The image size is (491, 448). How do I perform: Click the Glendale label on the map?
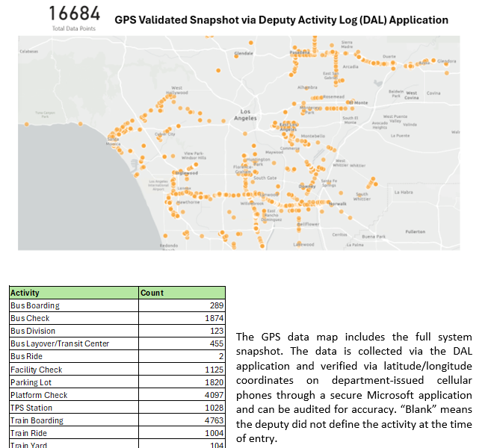(x=244, y=55)
